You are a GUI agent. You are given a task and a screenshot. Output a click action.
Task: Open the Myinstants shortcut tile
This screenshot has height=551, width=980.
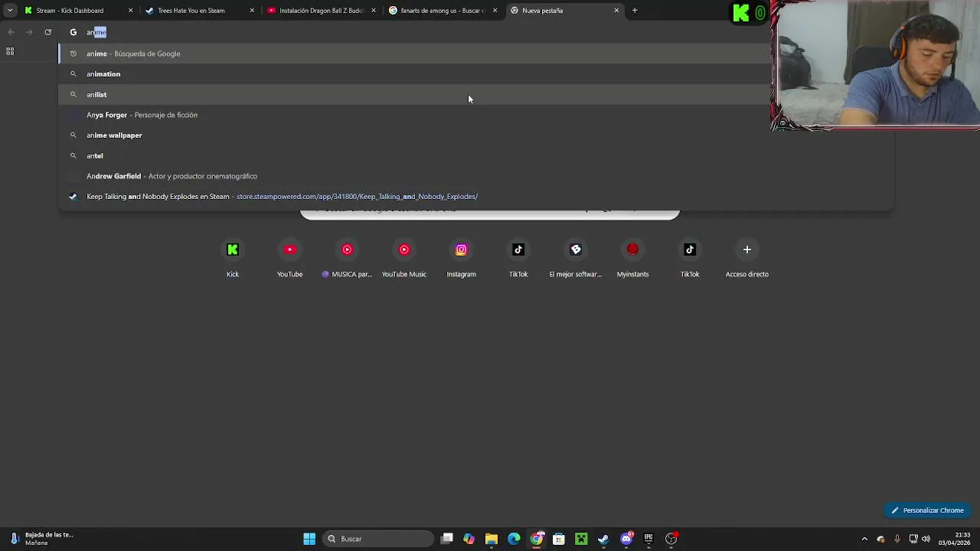click(x=632, y=258)
